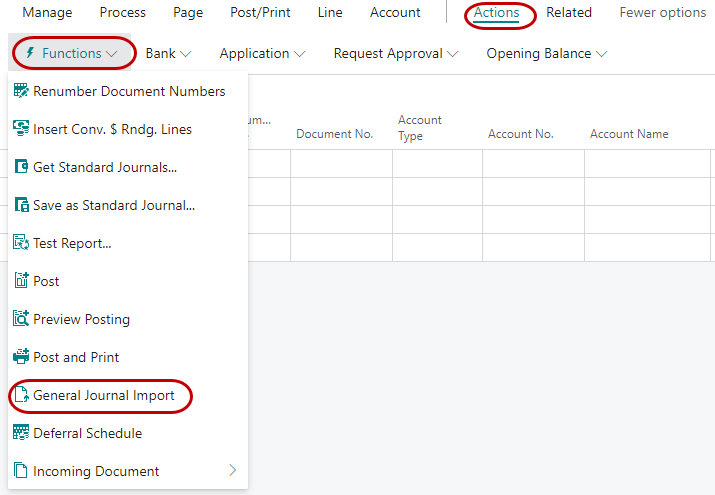Switch to the Actions tab
The height and width of the screenshot is (495, 715).
coord(496,13)
